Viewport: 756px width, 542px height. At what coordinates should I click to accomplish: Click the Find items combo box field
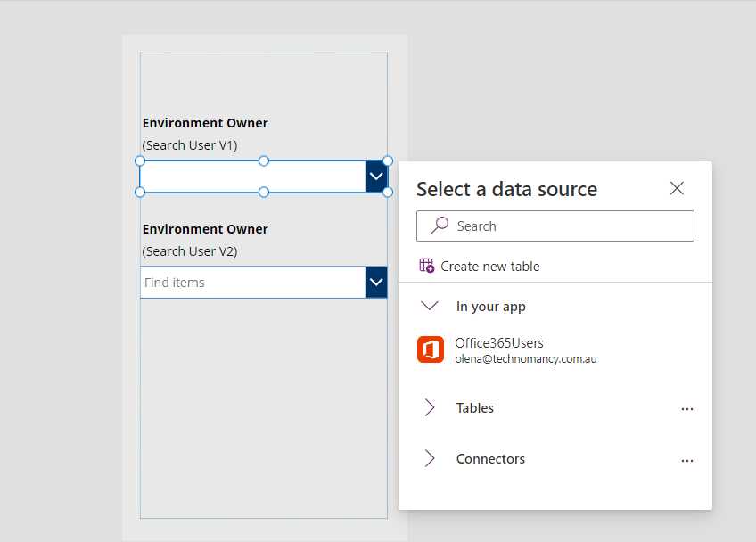(x=251, y=283)
